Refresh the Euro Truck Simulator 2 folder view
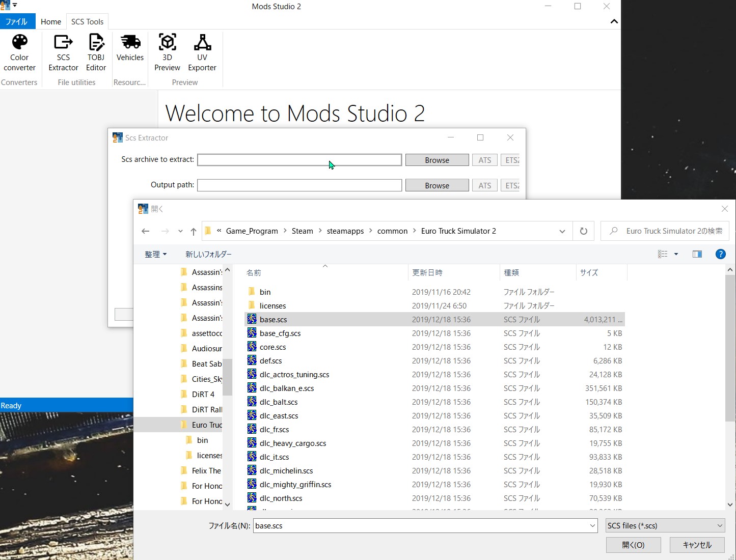Viewport: 736px width, 560px height. [x=583, y=231]
